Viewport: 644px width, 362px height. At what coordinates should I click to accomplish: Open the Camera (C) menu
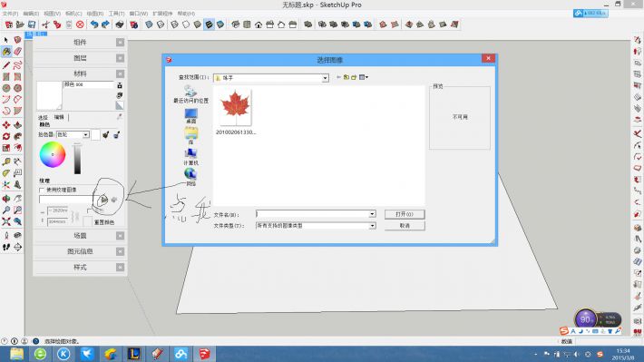pyautogui.click(x=73, y=14)
